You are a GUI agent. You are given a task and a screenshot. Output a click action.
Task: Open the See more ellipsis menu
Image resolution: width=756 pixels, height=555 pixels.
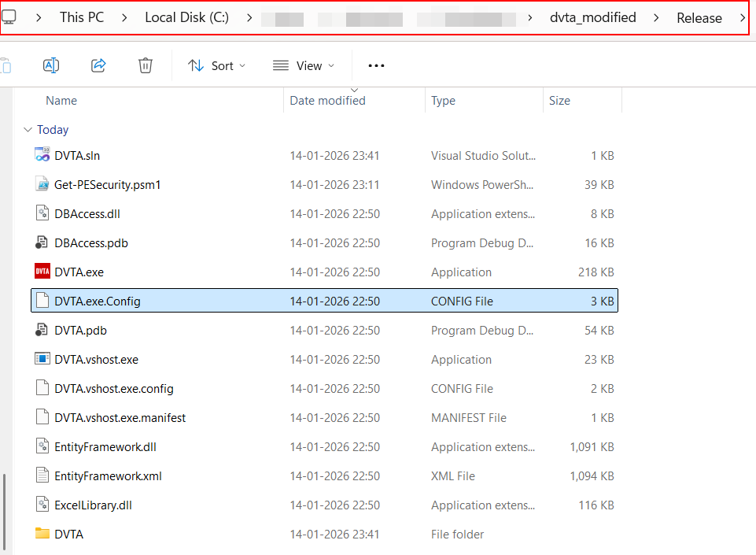pos(376,65)
